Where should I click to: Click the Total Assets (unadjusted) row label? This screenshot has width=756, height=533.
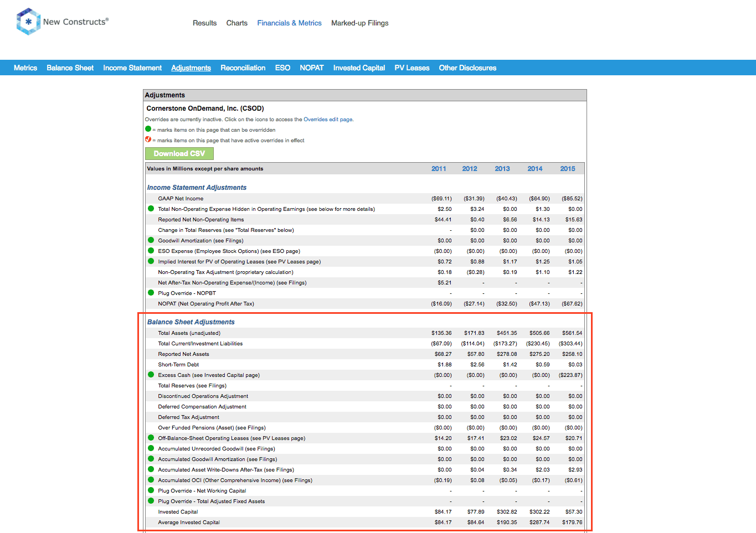click(189, 333)
